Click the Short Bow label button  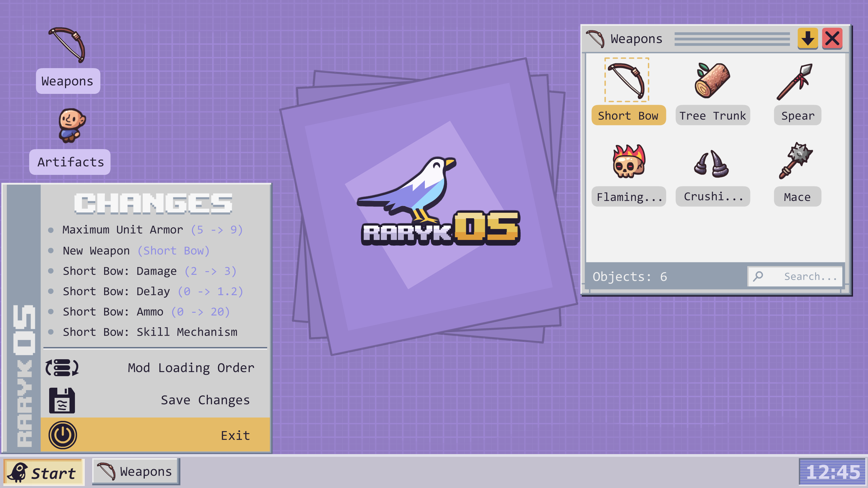click(629, 116)
